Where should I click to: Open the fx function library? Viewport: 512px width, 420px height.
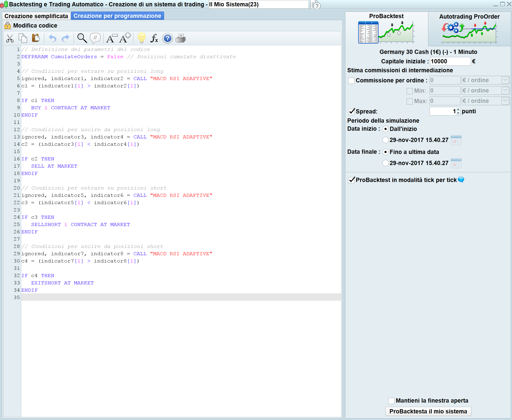coord(154,38)
